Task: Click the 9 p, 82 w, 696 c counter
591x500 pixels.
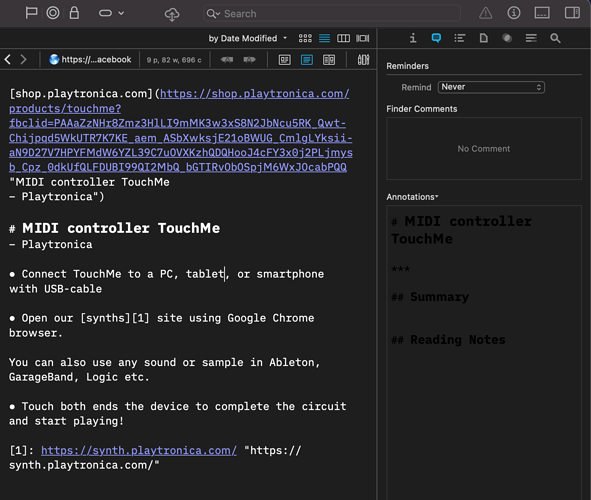Action: 174,60
